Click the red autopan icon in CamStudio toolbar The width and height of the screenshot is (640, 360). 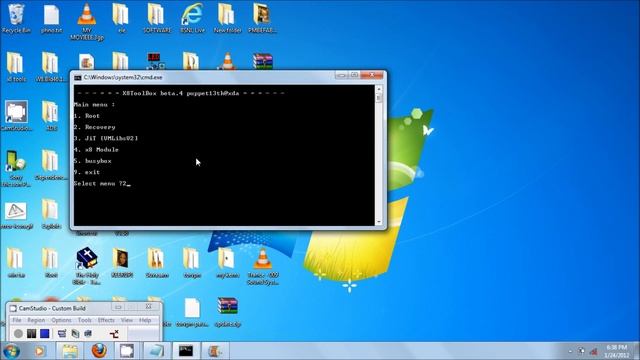pos(114,334)
